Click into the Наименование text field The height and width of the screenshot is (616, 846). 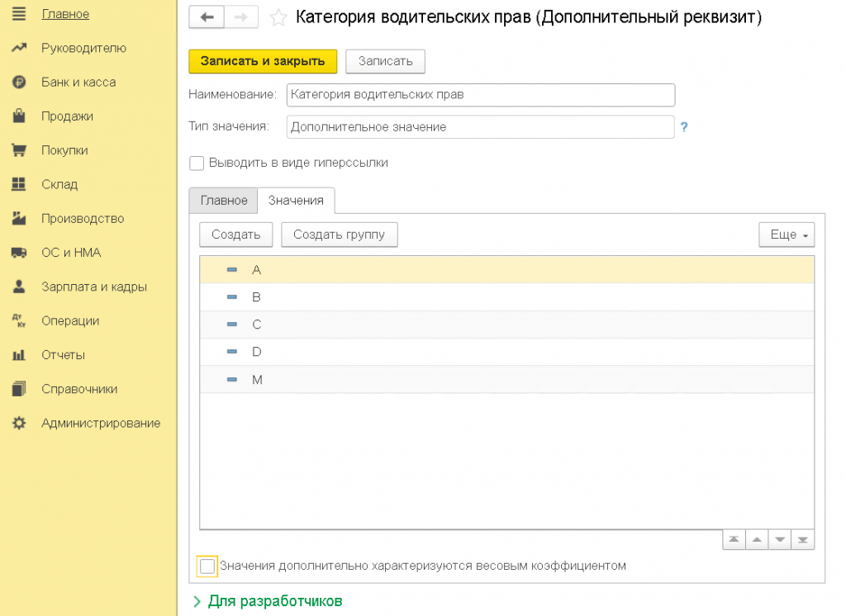point(481,95)
